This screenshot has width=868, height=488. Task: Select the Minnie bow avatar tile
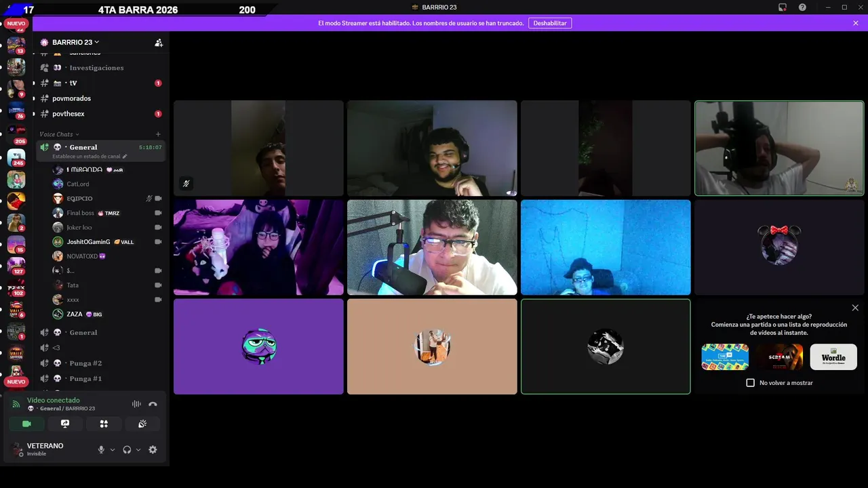click(x=779, y=247)
